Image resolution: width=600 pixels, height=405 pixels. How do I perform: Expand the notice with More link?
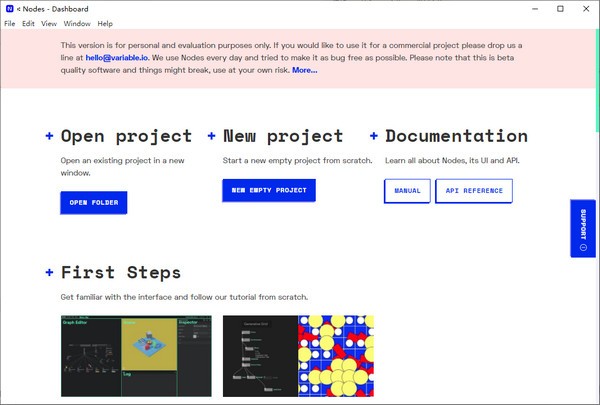coord(305,71)
